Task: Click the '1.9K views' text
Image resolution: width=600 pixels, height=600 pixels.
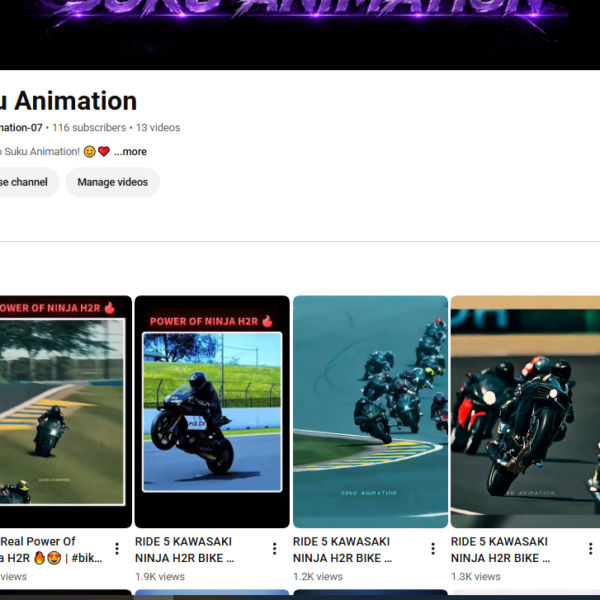Action: pos(160,576)
